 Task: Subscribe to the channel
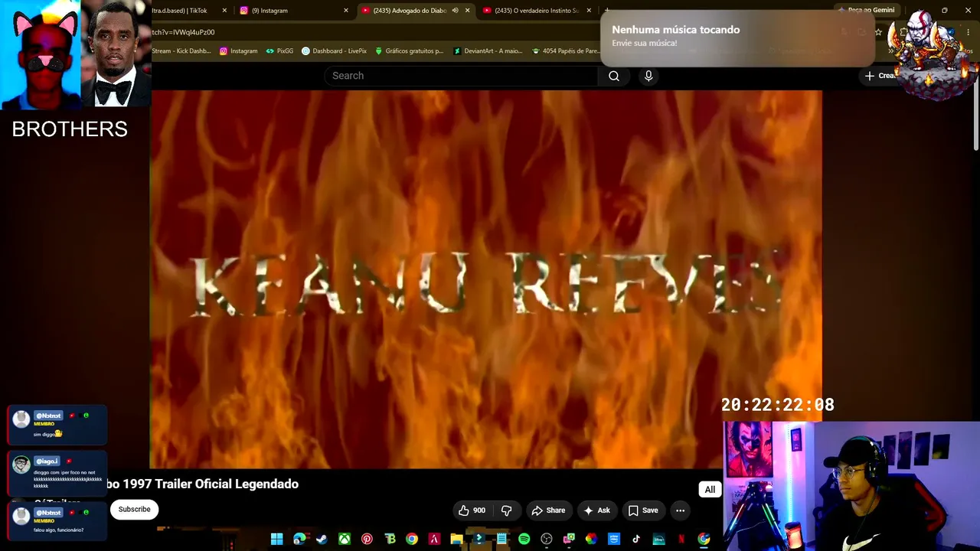tap(134, 510)
